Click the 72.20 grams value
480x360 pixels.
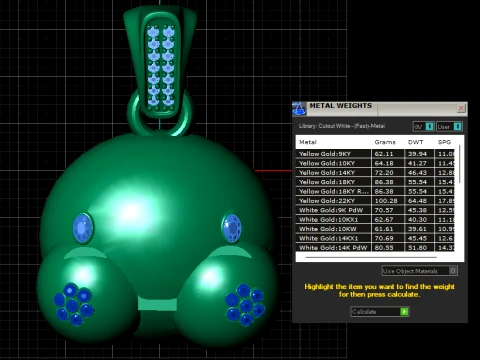(x=384, y=173)
